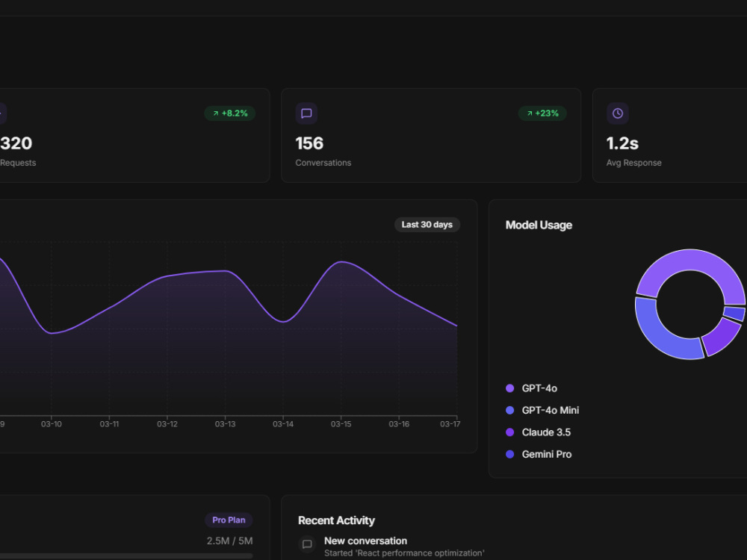Click the 03-15 axis label

(x=341, y=424)
